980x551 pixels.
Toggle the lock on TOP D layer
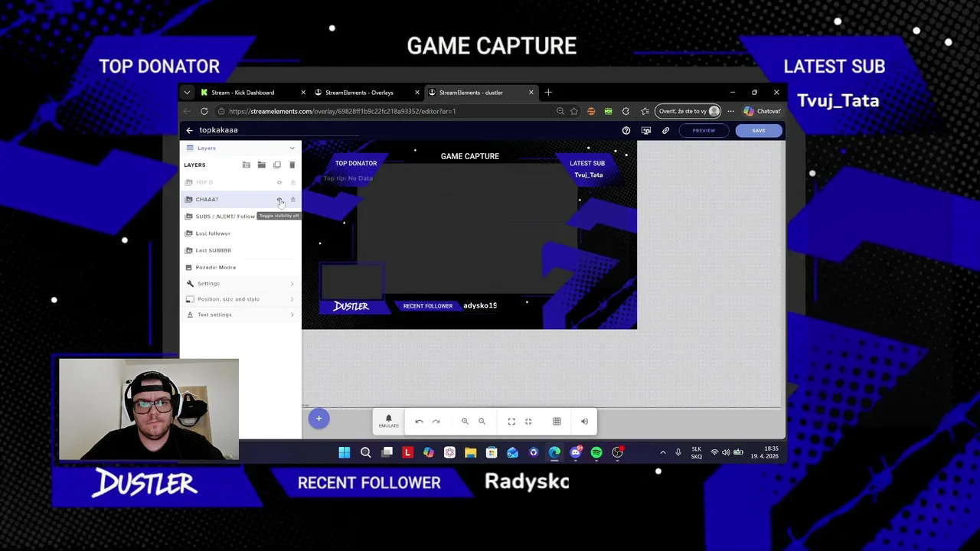pyautogui.click(x=292, y=182)
